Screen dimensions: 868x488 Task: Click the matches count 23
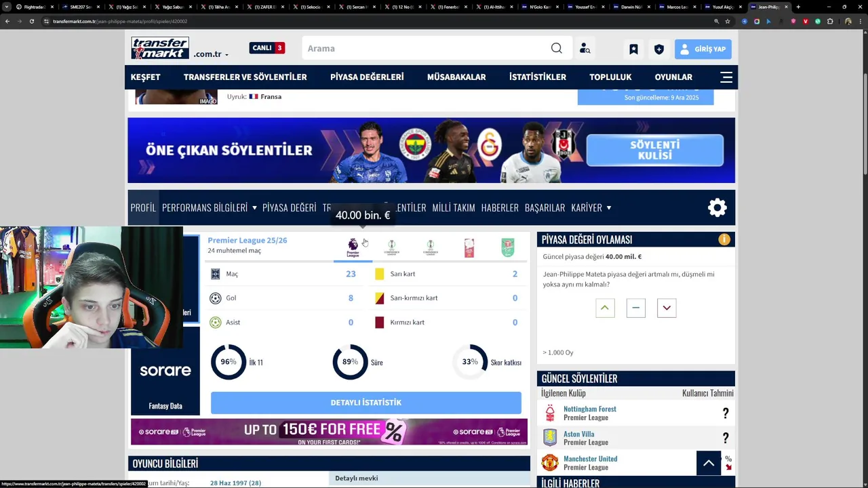(351, 274)
